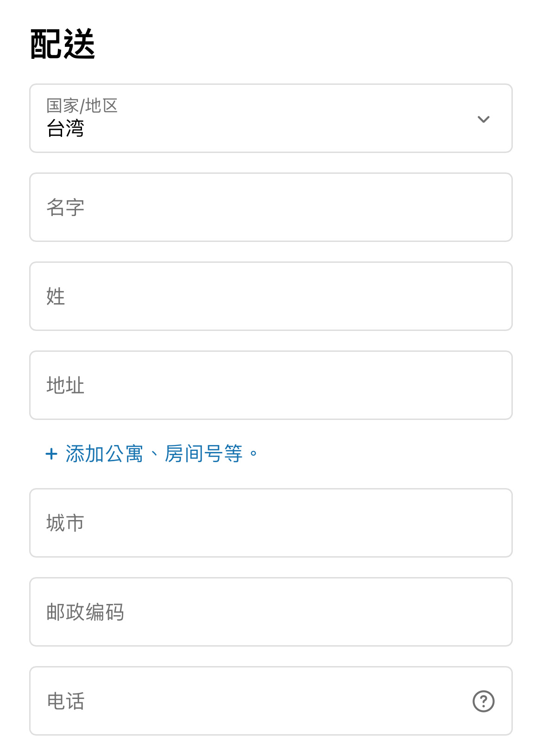The image size is (542, 756).
Task: Click the 邮政编码 field
Action: (271, 612)
